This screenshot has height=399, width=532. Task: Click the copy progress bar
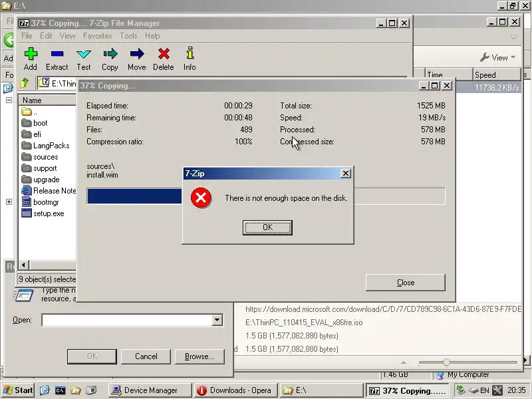[x=265, y=196]
